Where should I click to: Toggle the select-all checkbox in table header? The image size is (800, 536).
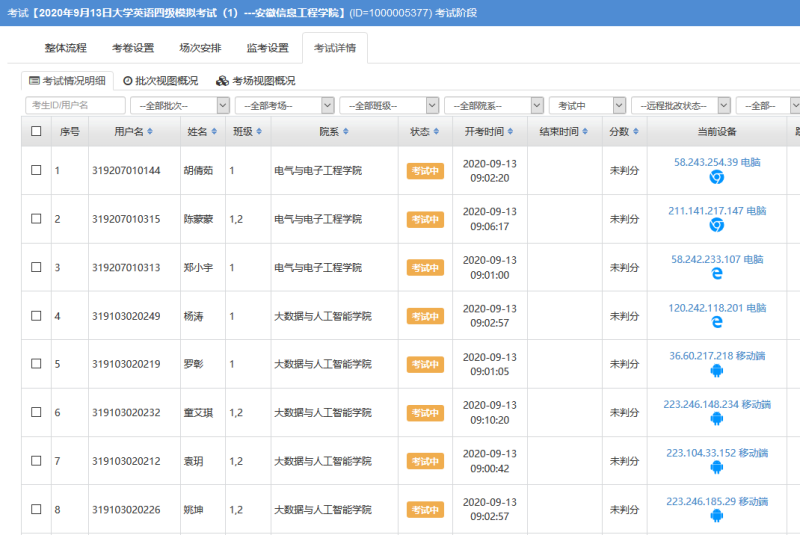(x=36, y=131)
